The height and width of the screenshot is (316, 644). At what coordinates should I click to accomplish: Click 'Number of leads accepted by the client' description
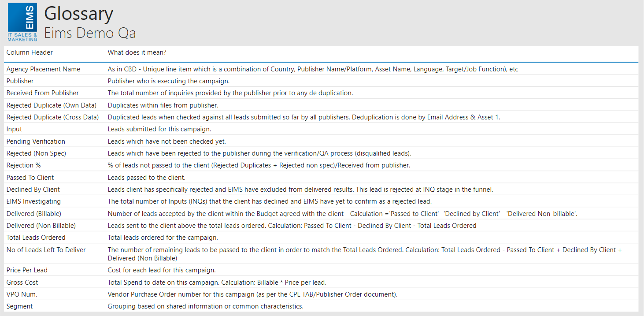343,214
